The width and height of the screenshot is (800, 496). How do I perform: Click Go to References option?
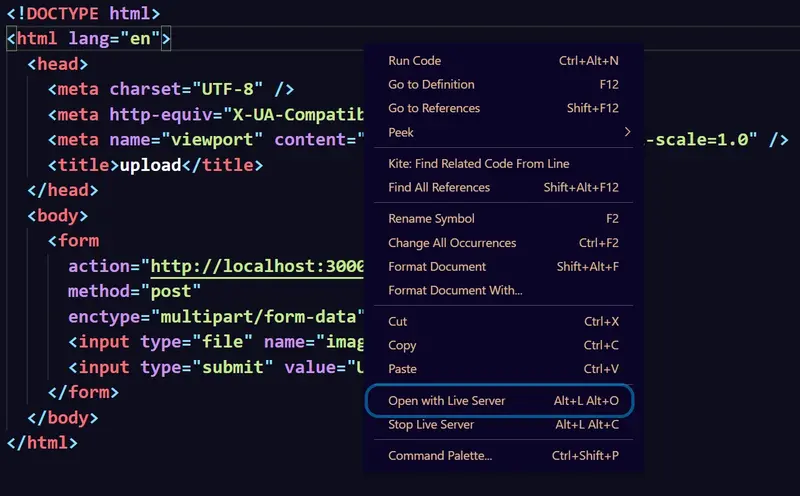(434, 108)
